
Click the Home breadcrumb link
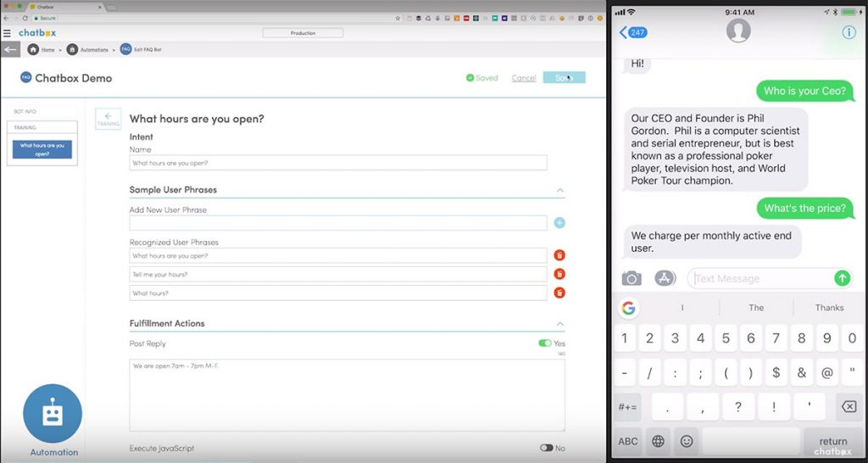click(47, 50)
